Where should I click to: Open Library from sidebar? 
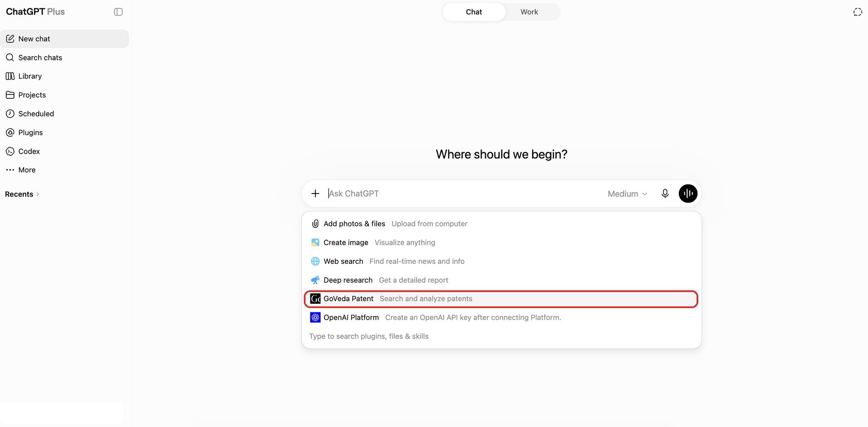[x=65, y=76]
